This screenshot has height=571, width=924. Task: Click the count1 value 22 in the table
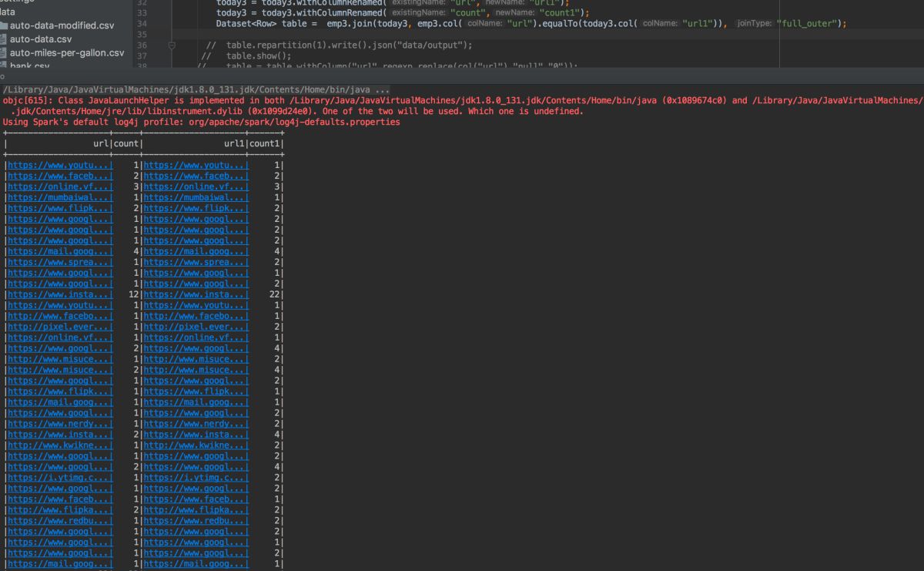tap(273, 294)
